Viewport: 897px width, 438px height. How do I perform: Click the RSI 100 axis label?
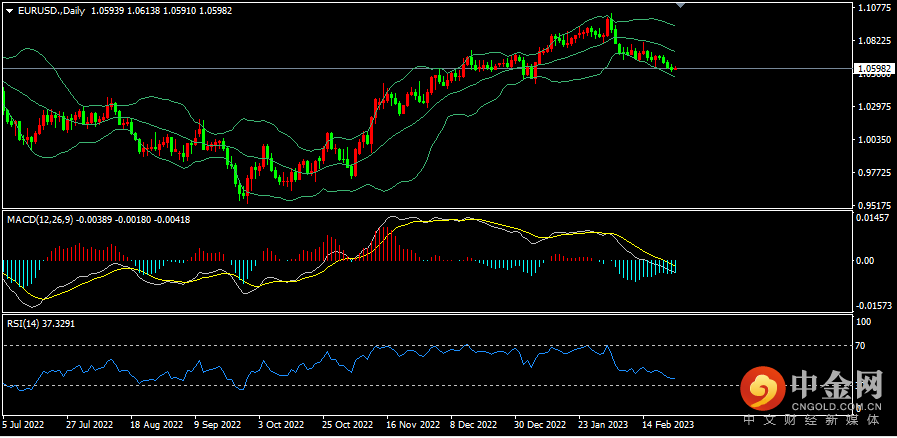click(x=866, y=322)
